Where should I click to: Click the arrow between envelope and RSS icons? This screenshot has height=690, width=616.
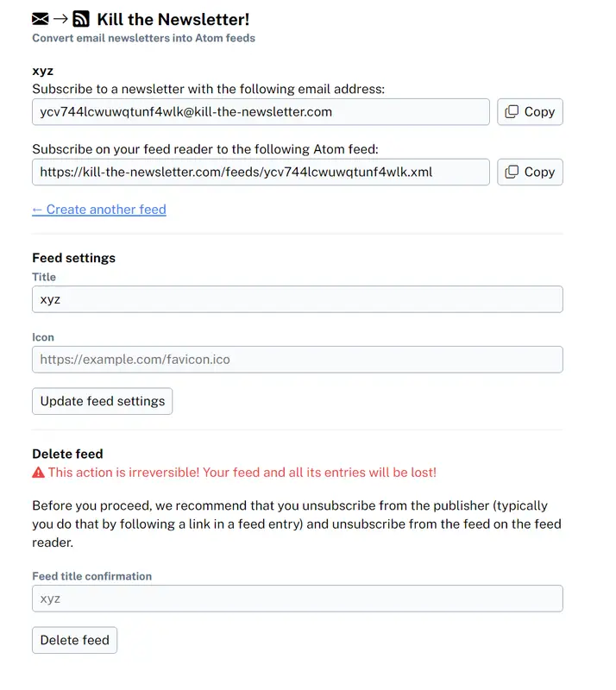coord(60,19)
